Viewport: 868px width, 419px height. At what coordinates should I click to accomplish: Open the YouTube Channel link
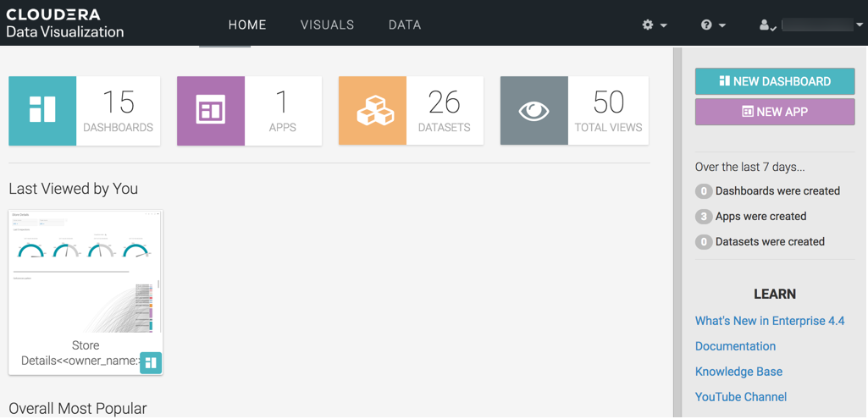coord(741,397)
